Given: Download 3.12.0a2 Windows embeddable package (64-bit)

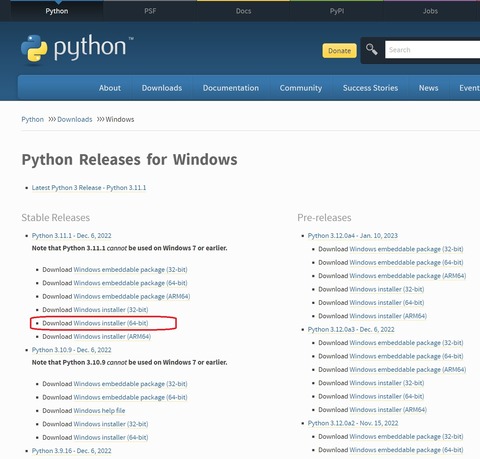Looking at the screenshot, I should pos(406,450).
